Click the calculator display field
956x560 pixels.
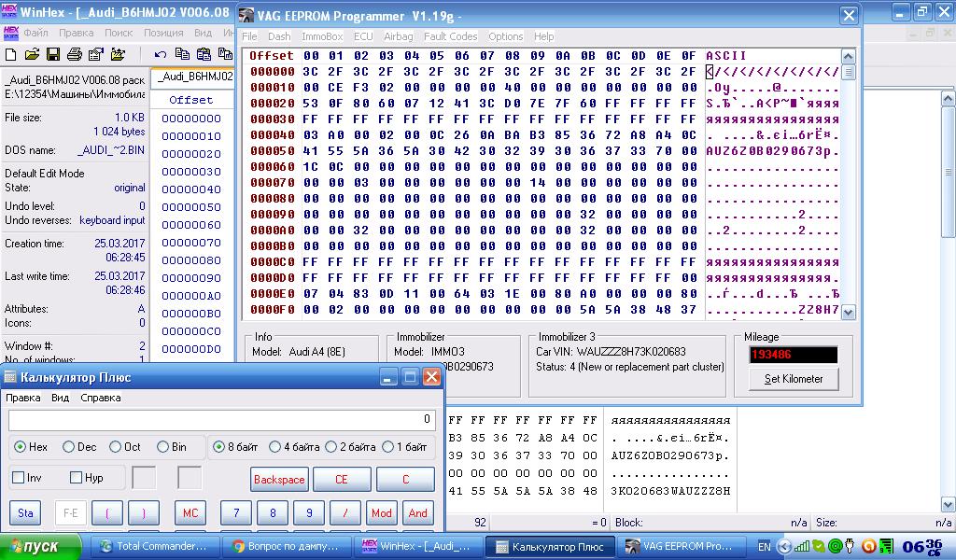click(222, 419)
